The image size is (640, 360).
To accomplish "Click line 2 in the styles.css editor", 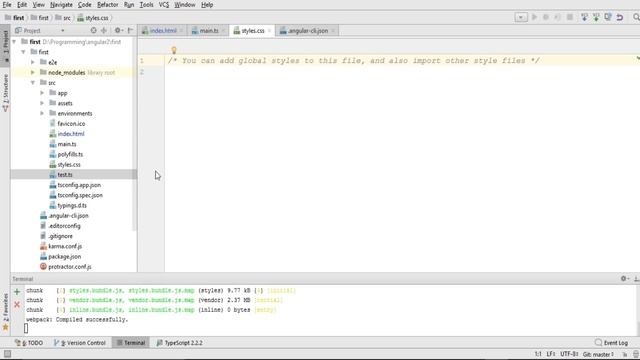I will tap(402, 72).
